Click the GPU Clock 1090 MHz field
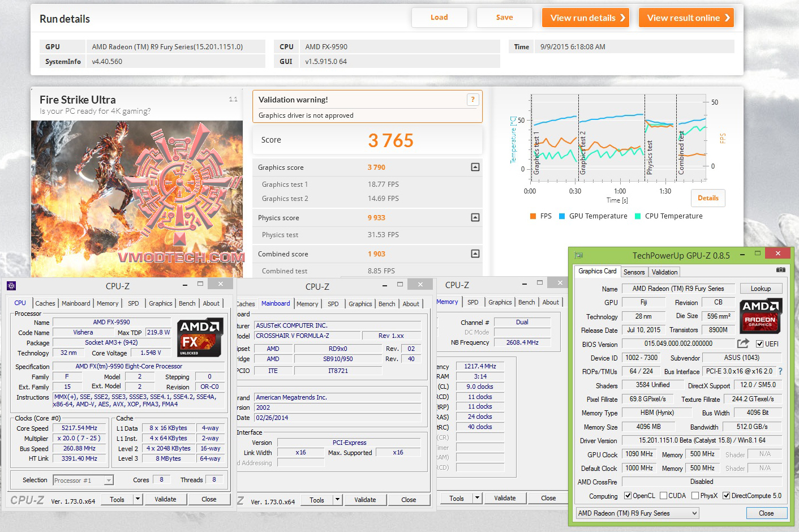 (639, 454)
